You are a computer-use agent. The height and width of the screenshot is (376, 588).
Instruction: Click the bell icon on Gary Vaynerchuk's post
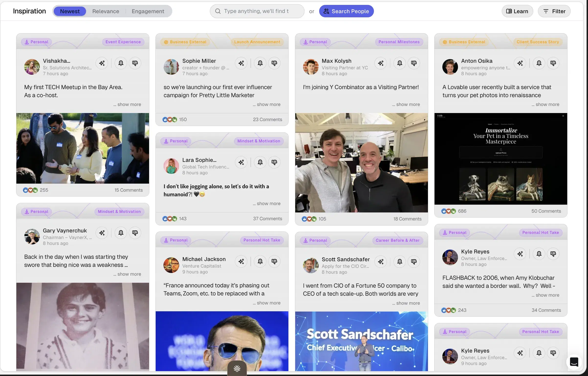(x=121, y=233)
